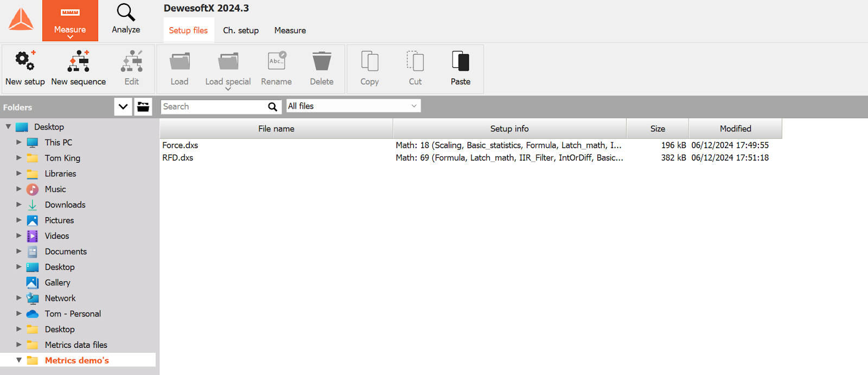Select the Tom King folder
Screen dimensions: 868x375
(62, 158)
